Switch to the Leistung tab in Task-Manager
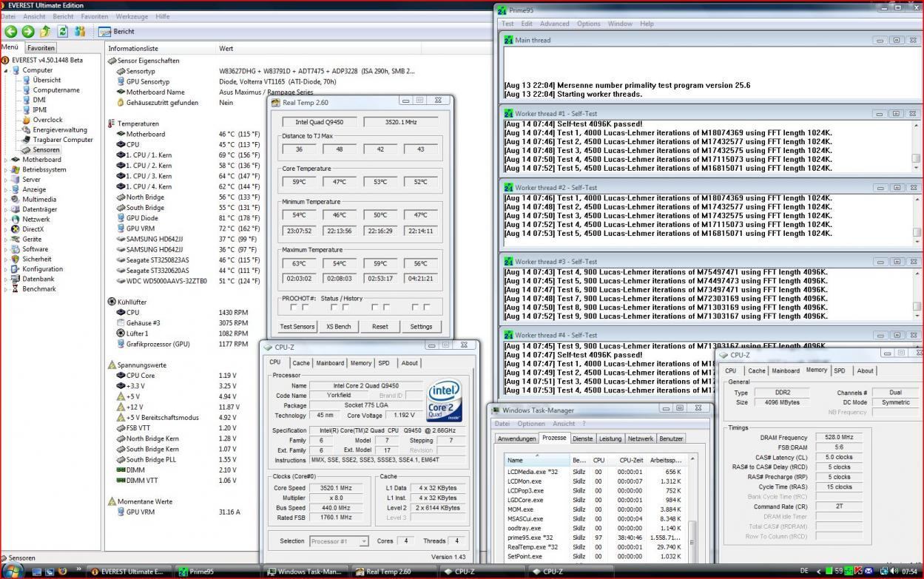 click(610, 439)
